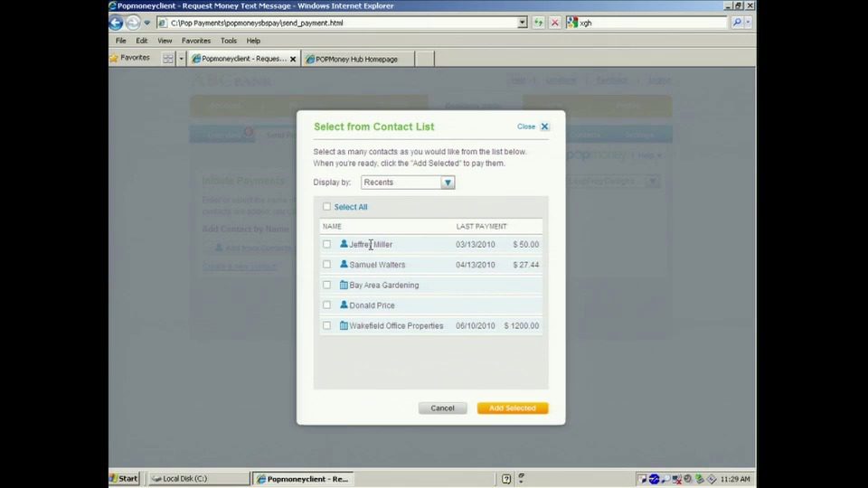Viewport: 868px width, 488px height.
Task: Open the File menu
Action: (x=120, y=41)
